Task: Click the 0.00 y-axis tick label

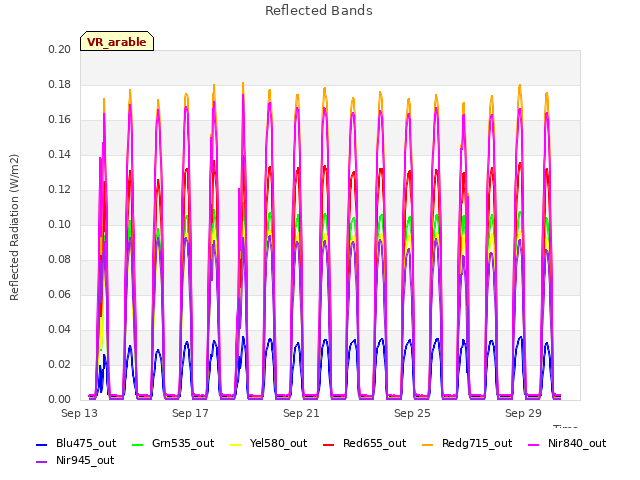Action: 60,399
